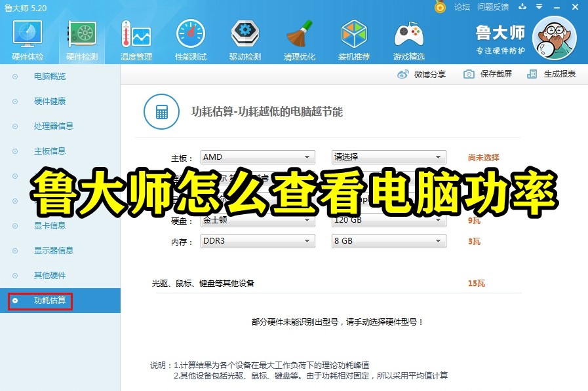Click 微博分享 share button

[x=421, y=74]
